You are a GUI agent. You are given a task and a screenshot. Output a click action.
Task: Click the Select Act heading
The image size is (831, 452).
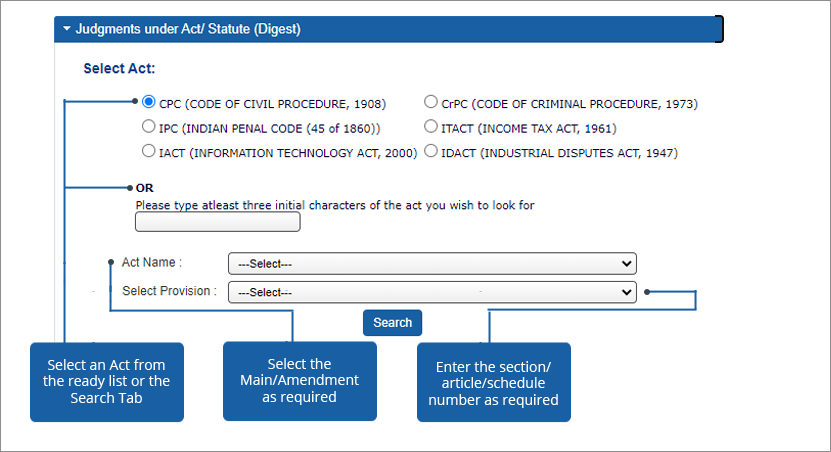[x=119, y=69]
